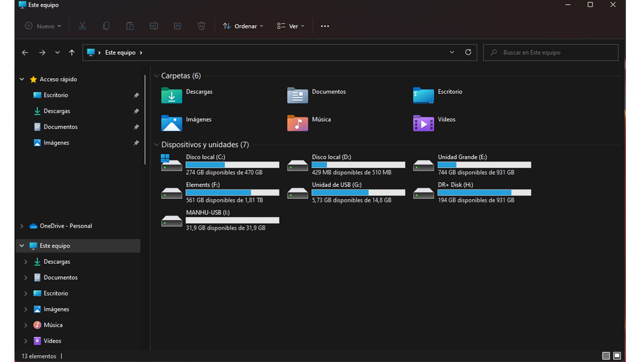The image size is (644, 362).
Task: Unpin Documentos from Acceso rápido
Action: (136, 127)
